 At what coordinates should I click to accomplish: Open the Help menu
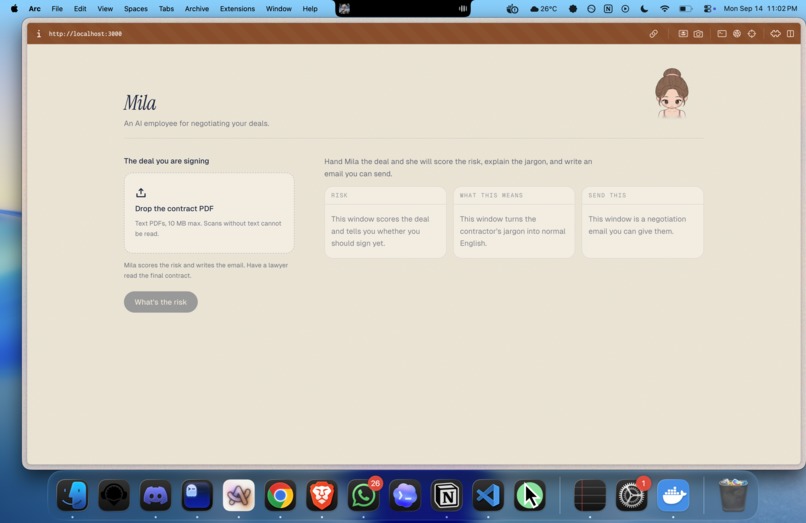coord(310,9)
